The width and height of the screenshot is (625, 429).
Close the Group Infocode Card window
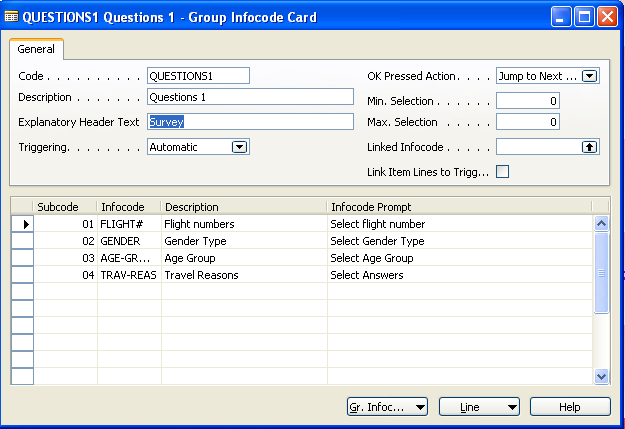coord(608,16)
